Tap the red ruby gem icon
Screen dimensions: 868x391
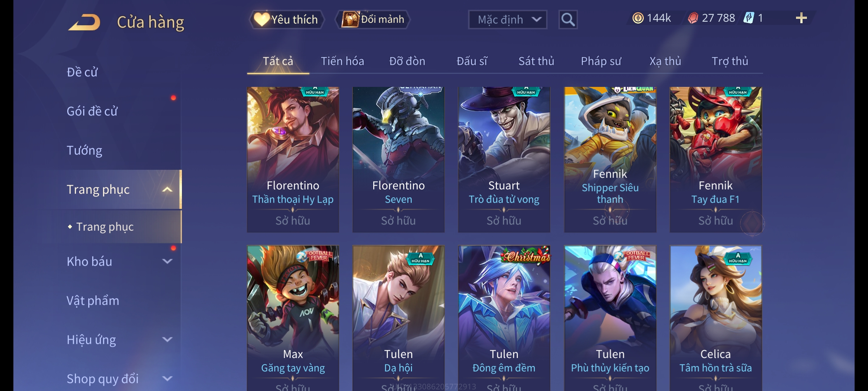tap(693, 18)
